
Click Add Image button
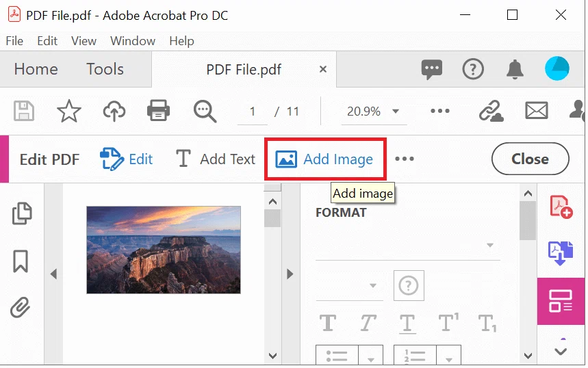click(325, 159)
